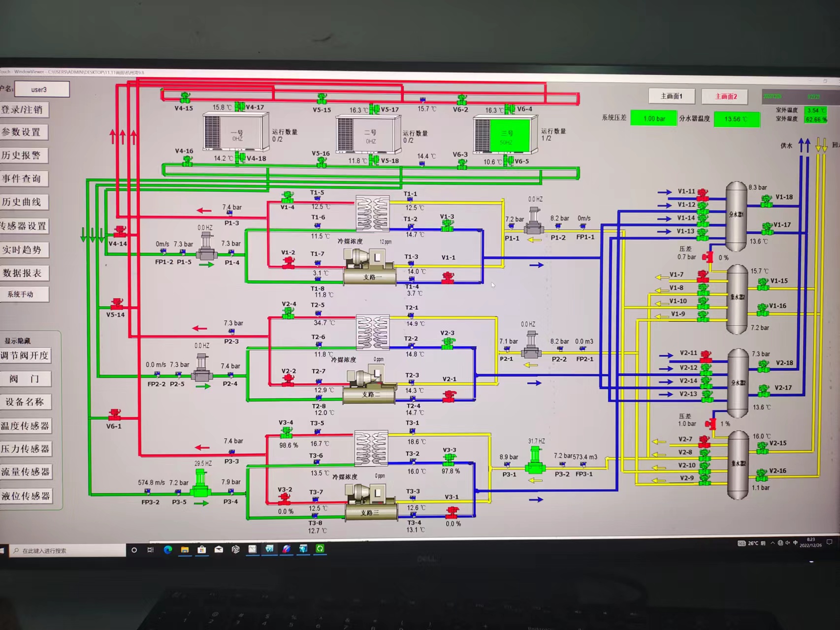Open Microsoft Edge from the taskbar

pyautogui.click(x=168, y=550)
